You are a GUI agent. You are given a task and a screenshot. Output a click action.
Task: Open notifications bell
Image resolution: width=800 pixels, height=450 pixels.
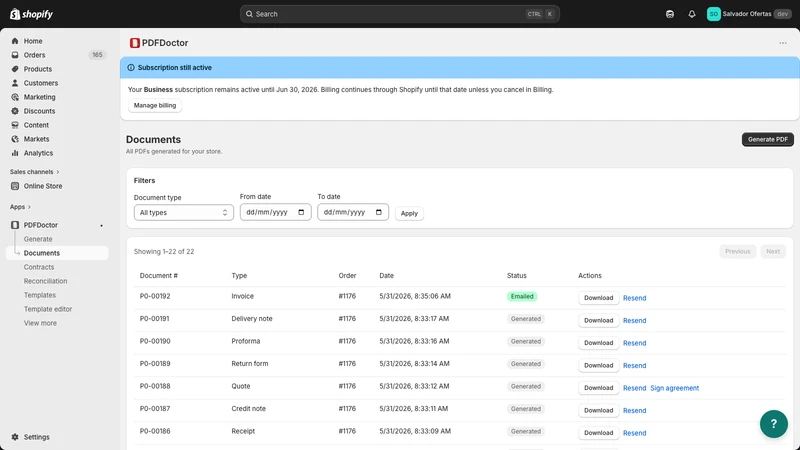pyautogui.click(x=692, y=14)
